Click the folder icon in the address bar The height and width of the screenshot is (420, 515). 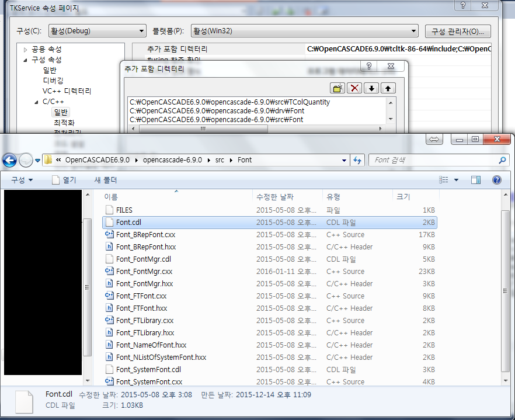(x=48, y=160)
